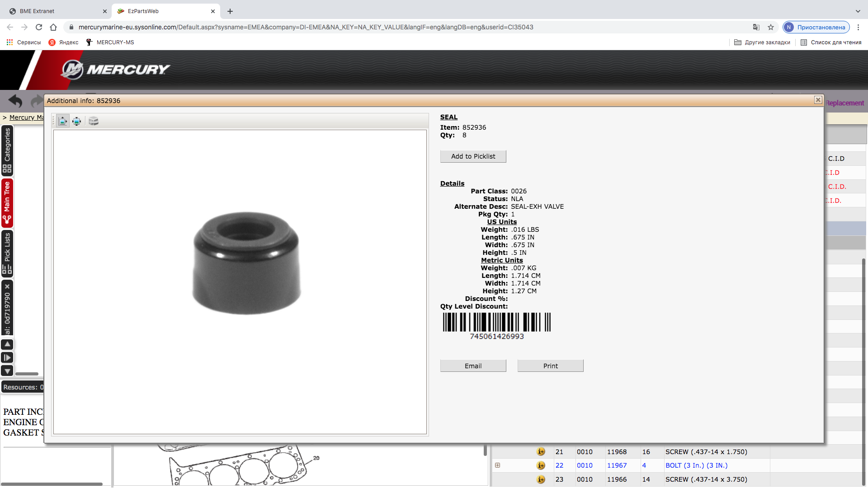Screen dimensions: 868x488
Task: Click the back arrow in Mercury toolbar
Action: (15, 101)
